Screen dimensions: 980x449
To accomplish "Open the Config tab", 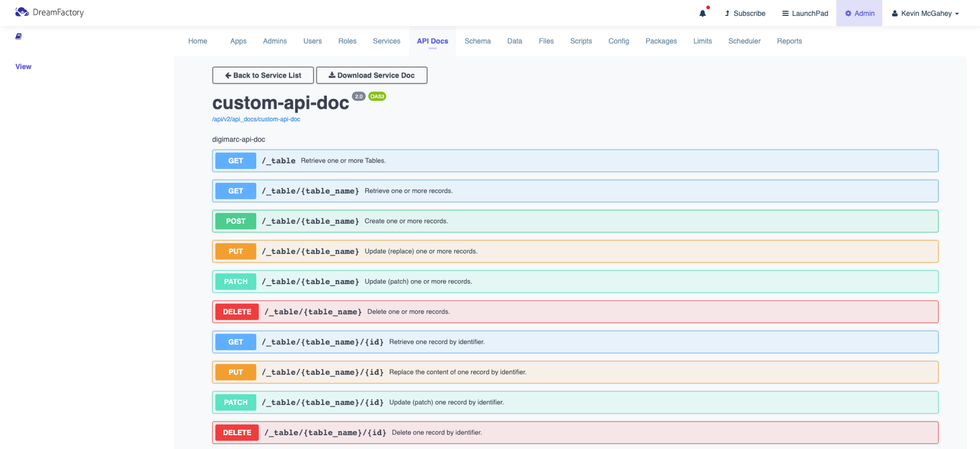I will point(618,41).
